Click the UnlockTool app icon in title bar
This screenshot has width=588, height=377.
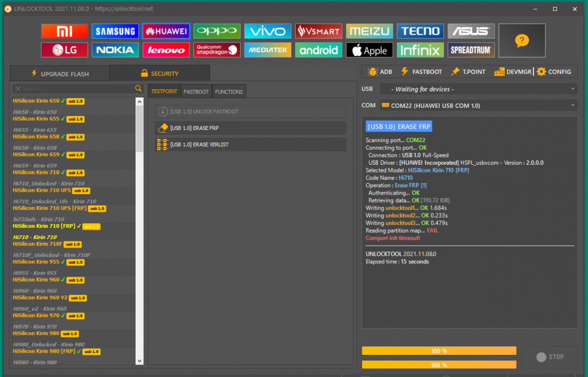pyautogui.click(x=8, y=9)
